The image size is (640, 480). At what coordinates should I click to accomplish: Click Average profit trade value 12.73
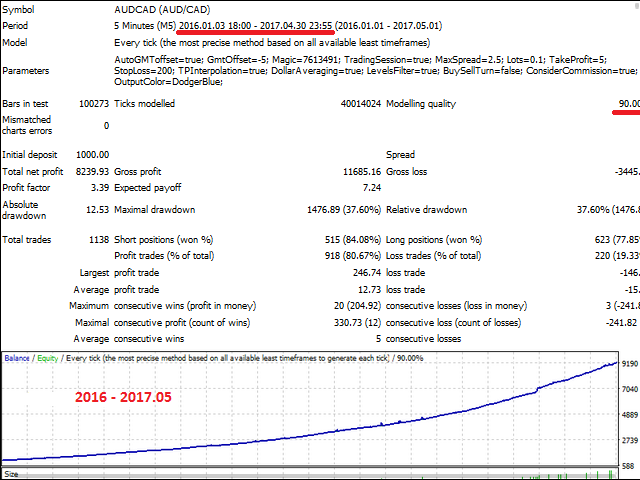(x=369, y=290)
